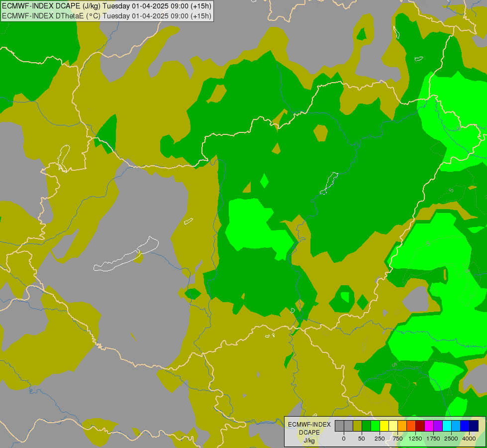487x448 pixels.
Task: Pick the magenta legend swatch
Action: click(x=429, y=426)
